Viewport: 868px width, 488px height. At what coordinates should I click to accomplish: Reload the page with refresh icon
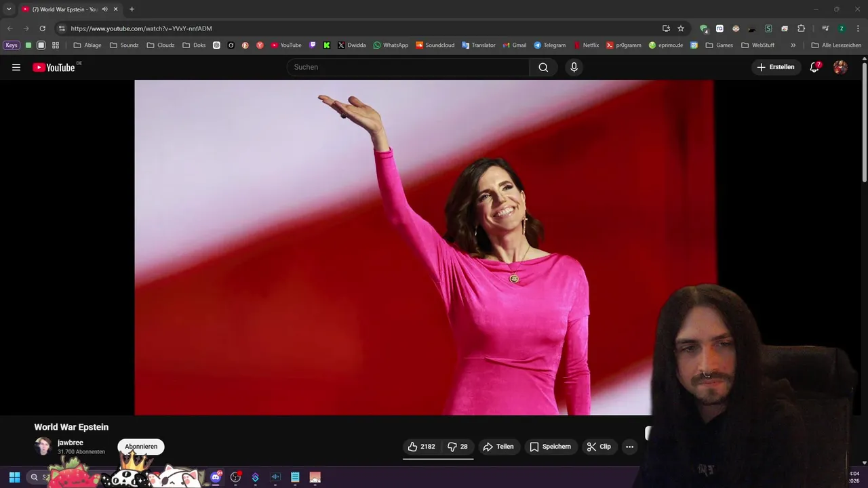[x=42, y=28]
